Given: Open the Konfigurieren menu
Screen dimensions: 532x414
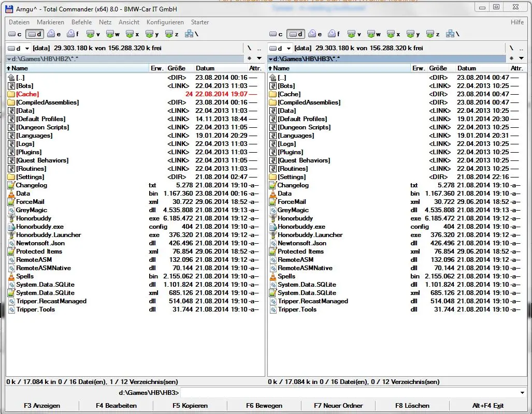Looking at the screenshot, I should coord(165,22).
